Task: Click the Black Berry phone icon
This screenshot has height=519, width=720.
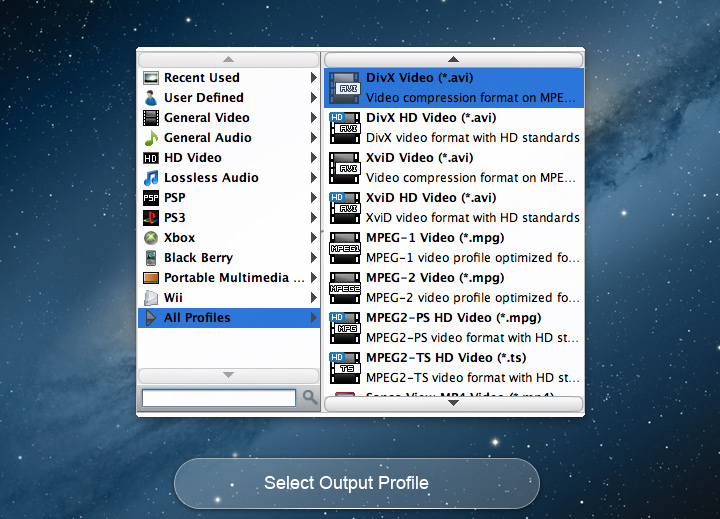Action: click(151, 258)
